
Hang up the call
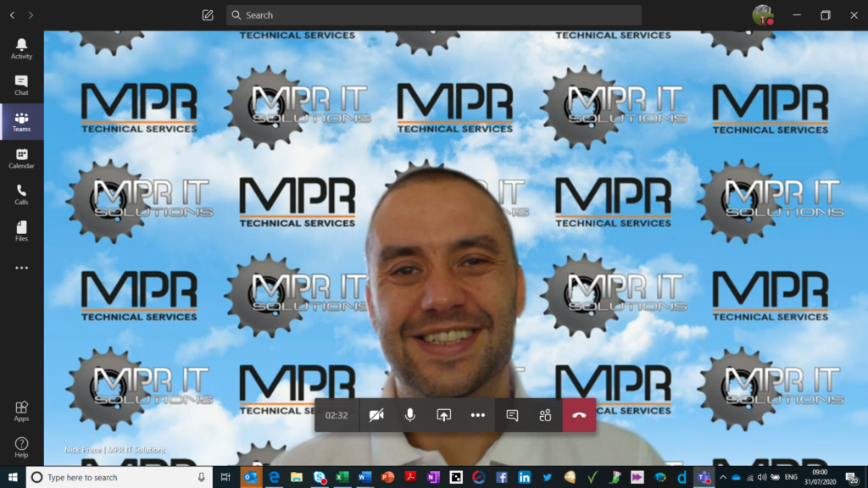click(579, 415)
